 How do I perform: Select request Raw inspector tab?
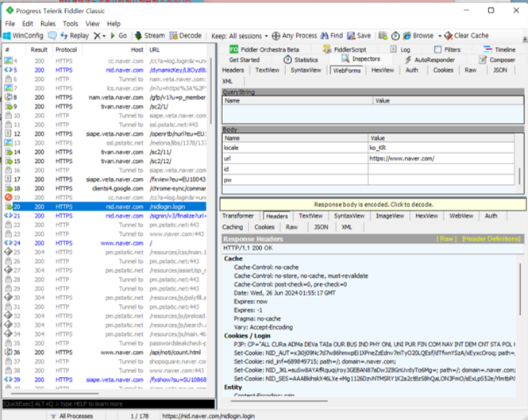click(x=470, y=70)
